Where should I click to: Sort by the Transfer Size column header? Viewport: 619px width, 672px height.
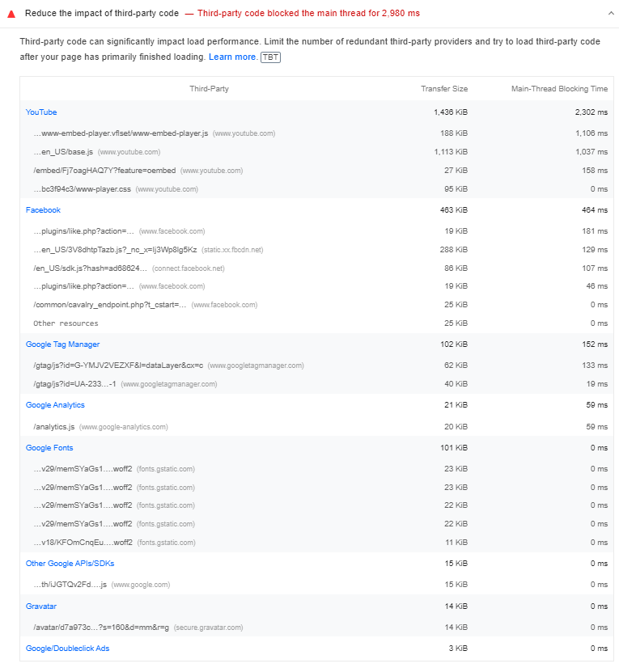point(444,89)
